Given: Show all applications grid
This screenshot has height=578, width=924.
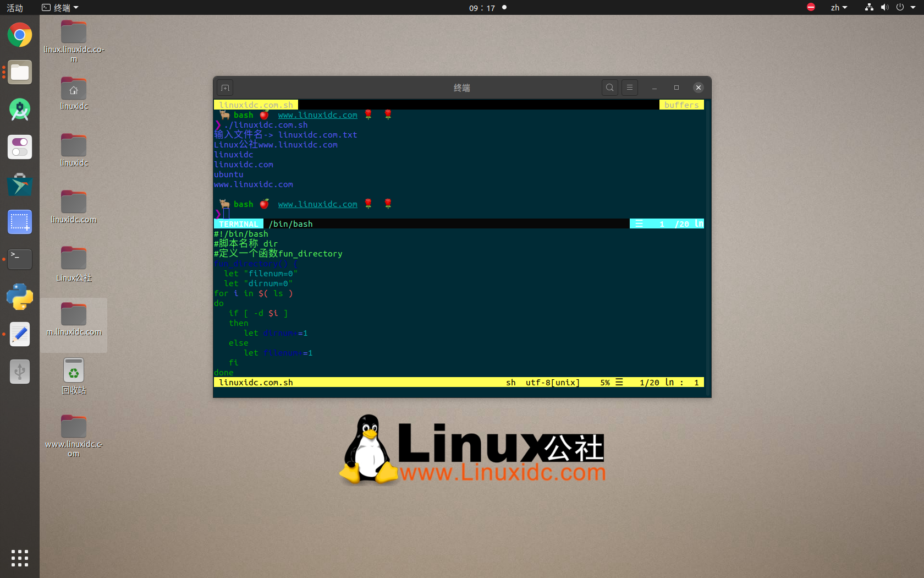Looking at the screenshot, I should [20, 558].
